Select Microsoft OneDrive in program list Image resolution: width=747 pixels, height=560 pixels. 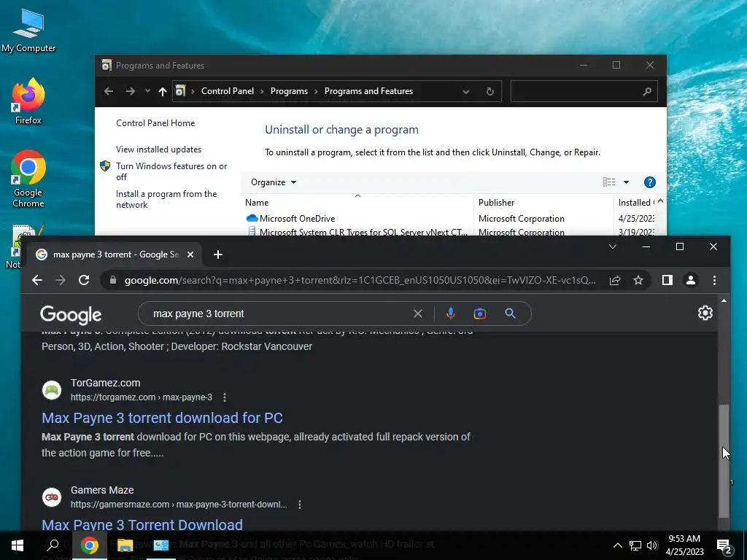point(298,218)
